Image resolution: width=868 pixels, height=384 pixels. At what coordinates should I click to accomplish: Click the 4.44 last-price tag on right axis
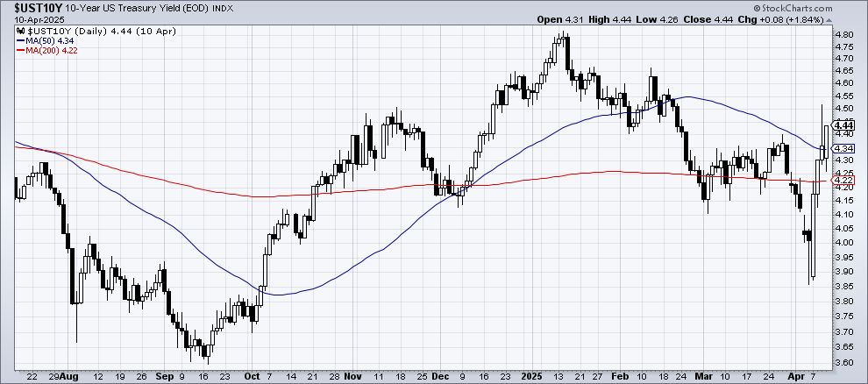coord(844,125)
